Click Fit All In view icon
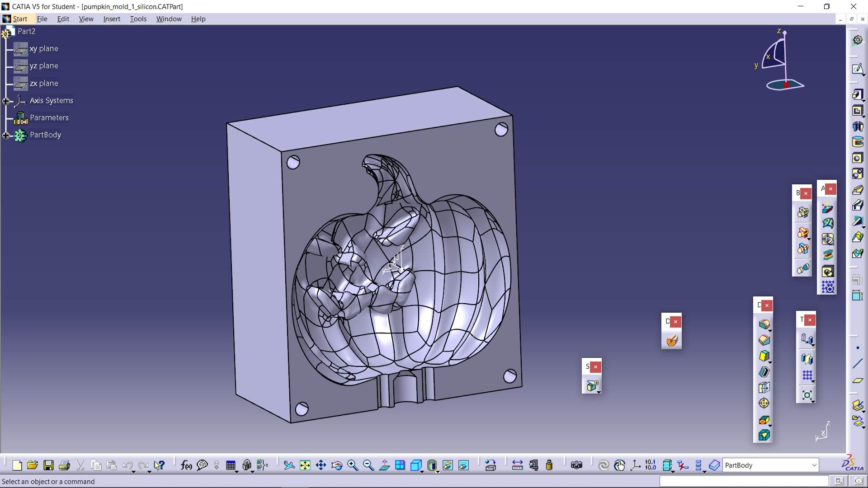The height and width of the screenshot is (488, 868). 305,465
